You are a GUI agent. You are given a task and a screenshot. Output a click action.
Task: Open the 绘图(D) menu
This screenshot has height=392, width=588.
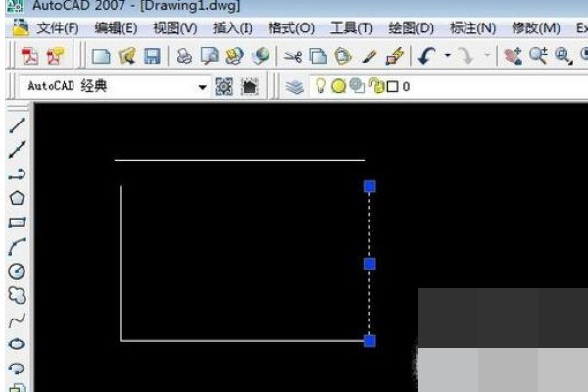(411, 28)
